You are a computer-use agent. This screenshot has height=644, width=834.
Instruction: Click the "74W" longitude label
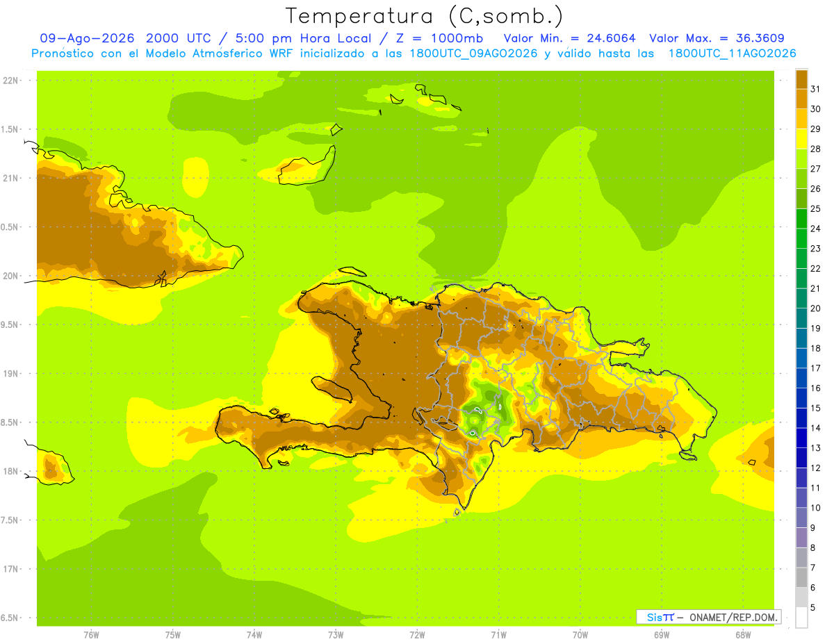point(254,635)
